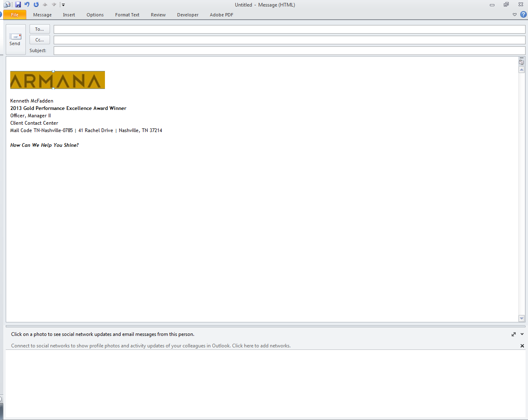Switch to the Format Text tab
The width and height of the screenshot is (528, 420).
tap(127, 15)
